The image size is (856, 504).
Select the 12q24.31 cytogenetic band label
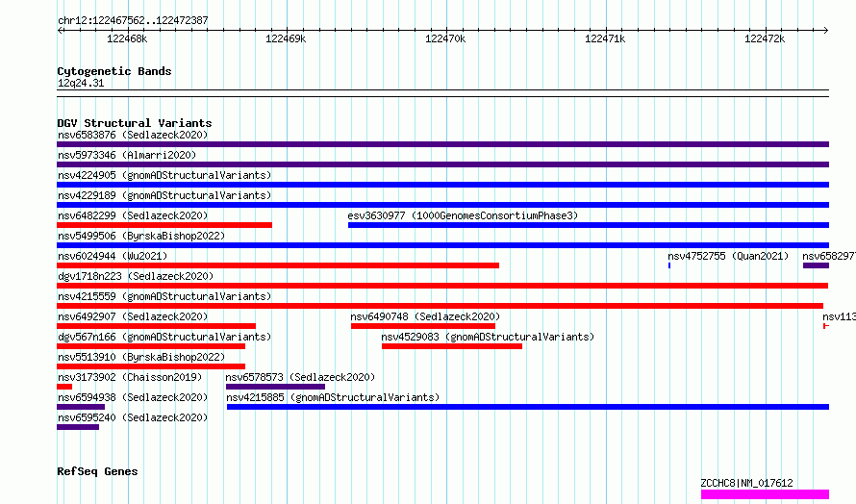[x=81, y=84]
